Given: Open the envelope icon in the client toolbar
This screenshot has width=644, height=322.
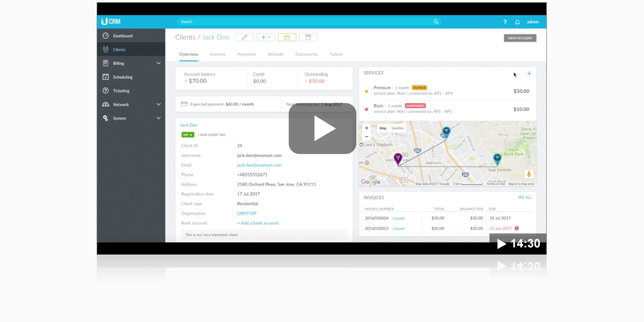Looking at the screenshot, I should 287,37.
